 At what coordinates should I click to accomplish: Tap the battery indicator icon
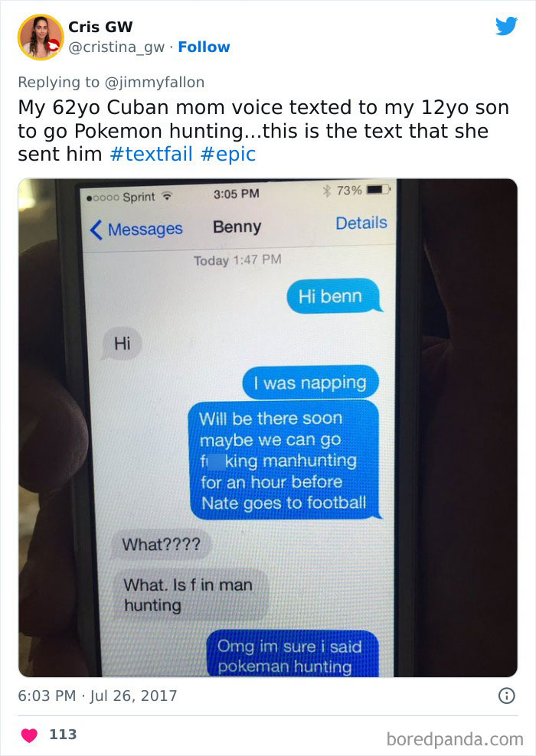tap(379, 190)
